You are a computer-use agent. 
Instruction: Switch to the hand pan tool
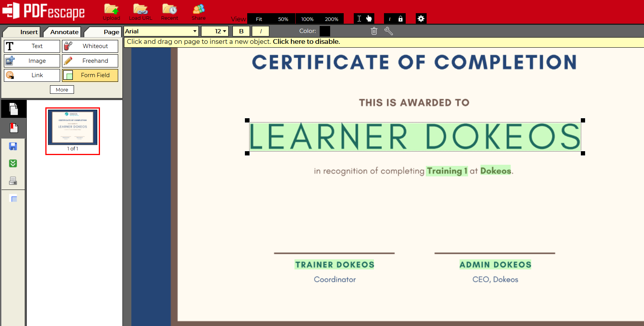[369, 19]
